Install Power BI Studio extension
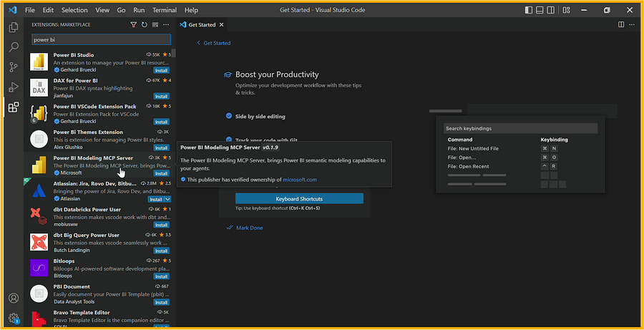 pos(161,70)
